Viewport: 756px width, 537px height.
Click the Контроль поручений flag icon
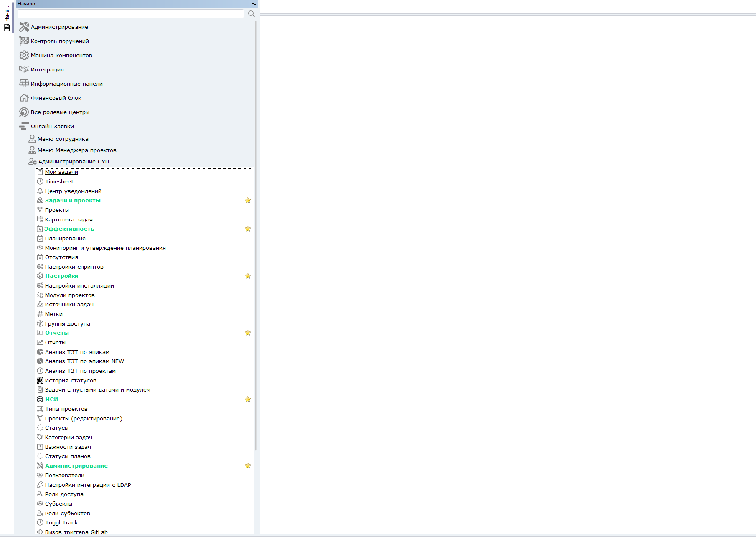24,41
